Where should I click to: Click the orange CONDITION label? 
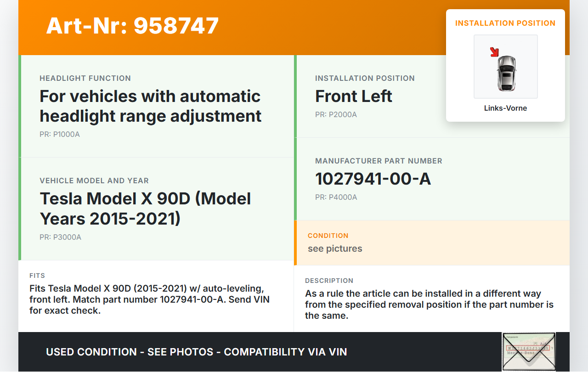pos(328,236)
